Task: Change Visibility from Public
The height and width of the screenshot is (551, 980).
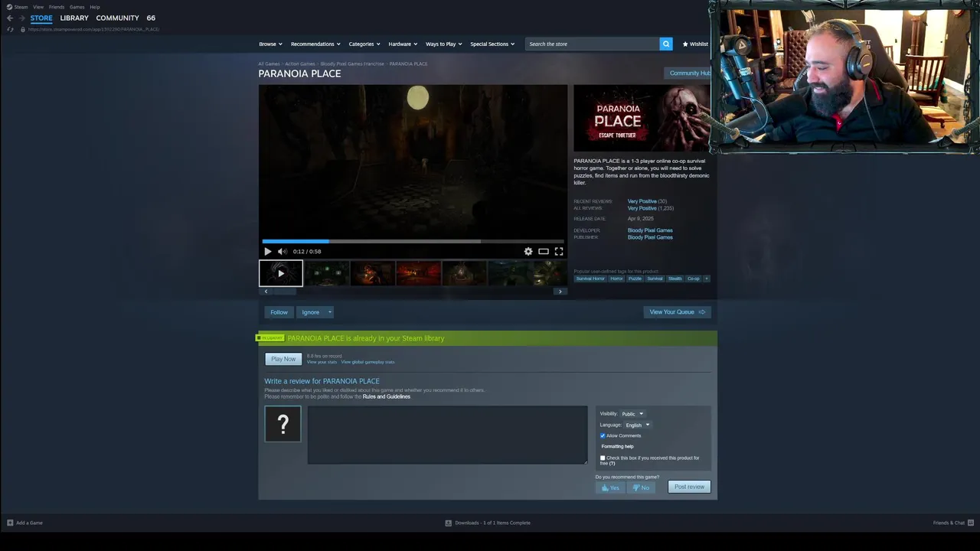Action: click(x=632, y=414)
